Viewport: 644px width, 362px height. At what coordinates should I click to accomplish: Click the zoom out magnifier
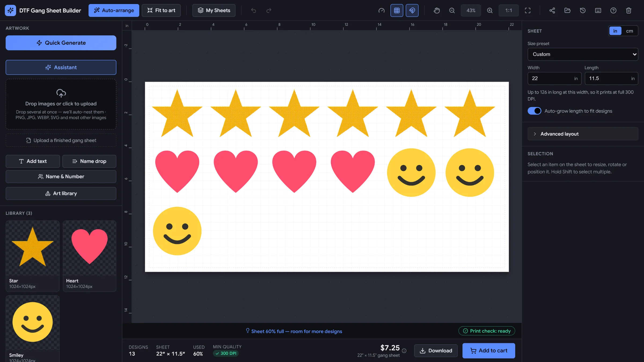pyautogui.click(x=452, y=10)
